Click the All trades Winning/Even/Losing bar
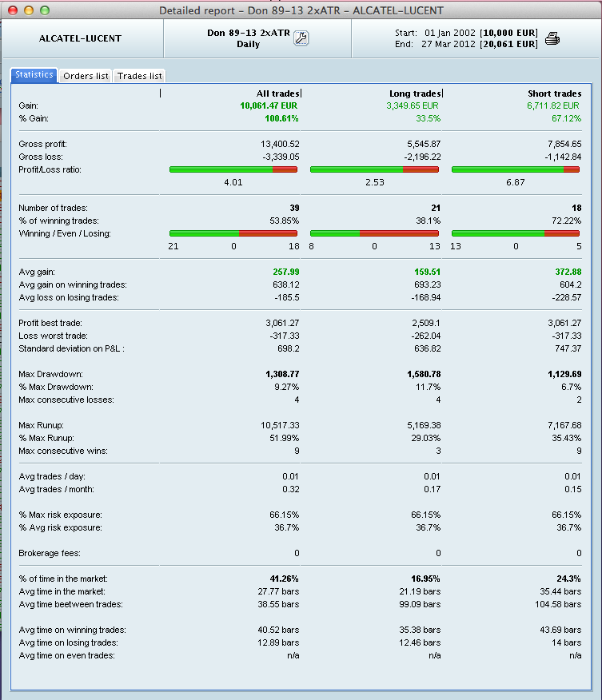Viewport: 602px width, 700px height. coord(233,233)
